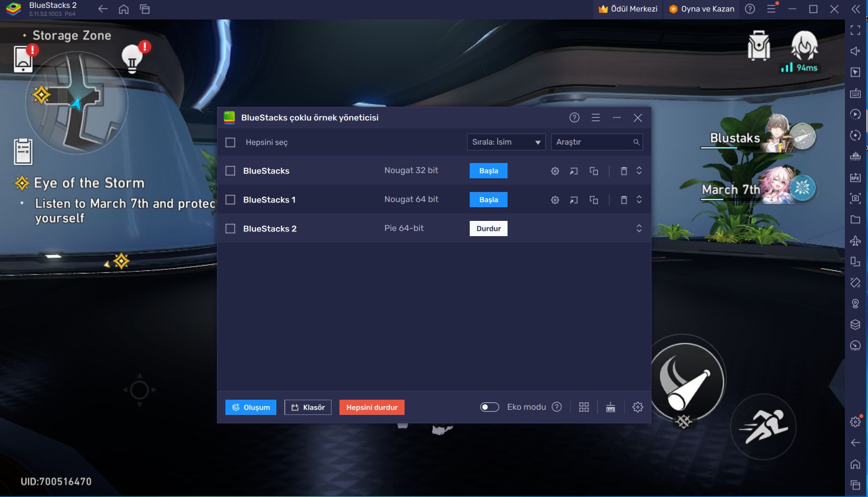Click Oluşum to create a new instance
Image resolution: width=868 pixels, height=497 pixels.
point(251,408)
